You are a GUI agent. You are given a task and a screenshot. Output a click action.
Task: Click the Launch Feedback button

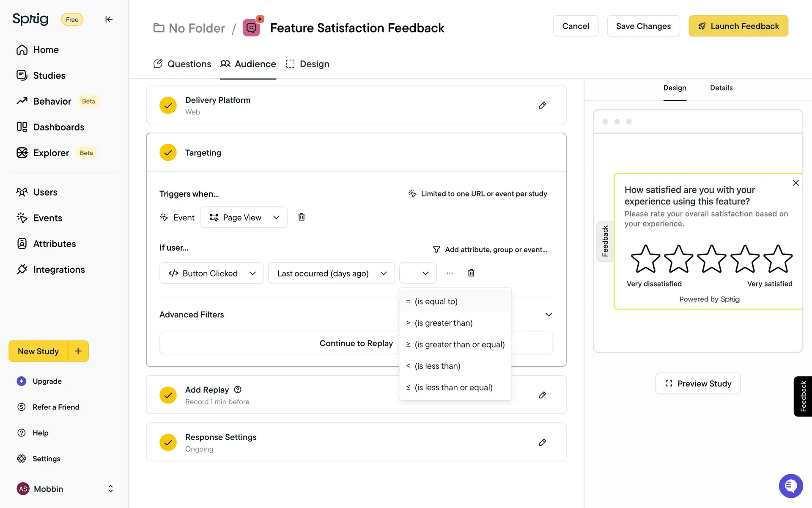[738, 26]
